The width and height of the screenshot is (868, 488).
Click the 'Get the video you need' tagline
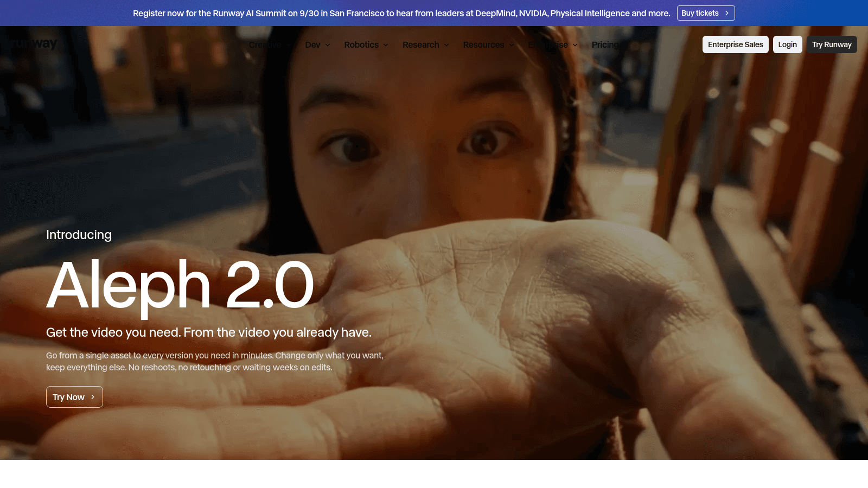pos(209,332)
